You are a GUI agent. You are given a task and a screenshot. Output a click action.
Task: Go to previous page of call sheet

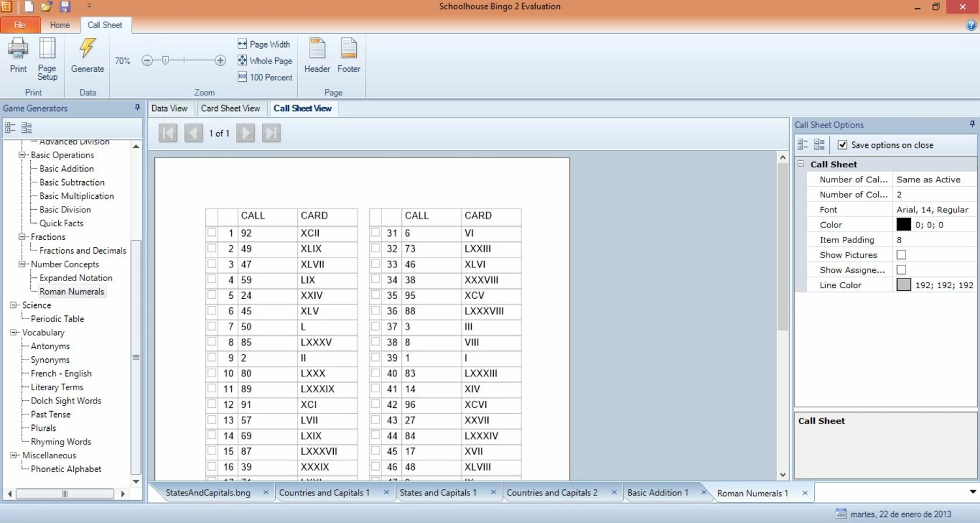coord(193,133)
